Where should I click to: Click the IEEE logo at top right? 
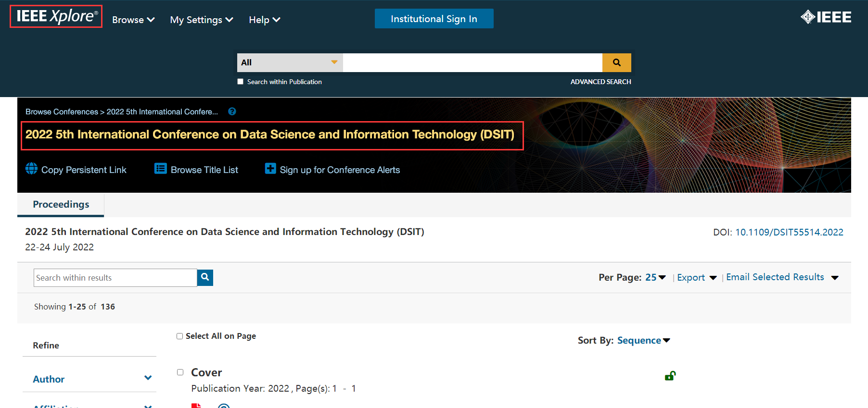click(826, 17)
